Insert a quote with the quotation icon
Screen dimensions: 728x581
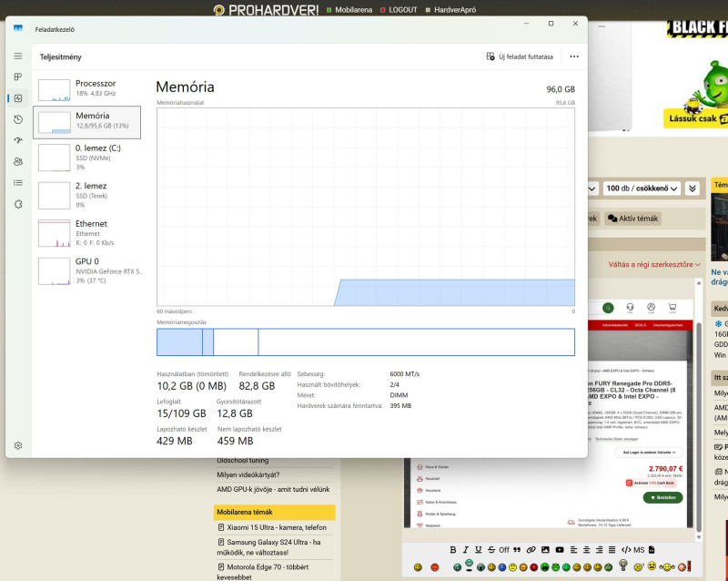point(517,550)
